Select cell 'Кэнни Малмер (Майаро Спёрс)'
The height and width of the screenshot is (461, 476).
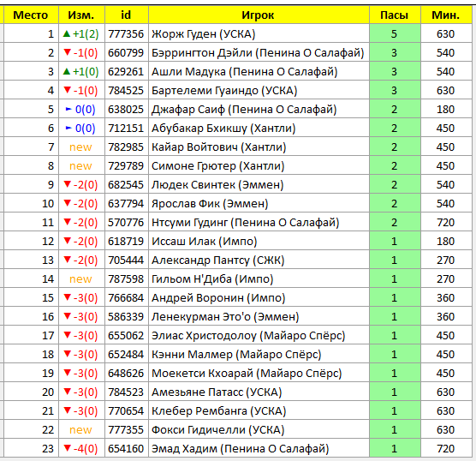[x=259, y=354]
